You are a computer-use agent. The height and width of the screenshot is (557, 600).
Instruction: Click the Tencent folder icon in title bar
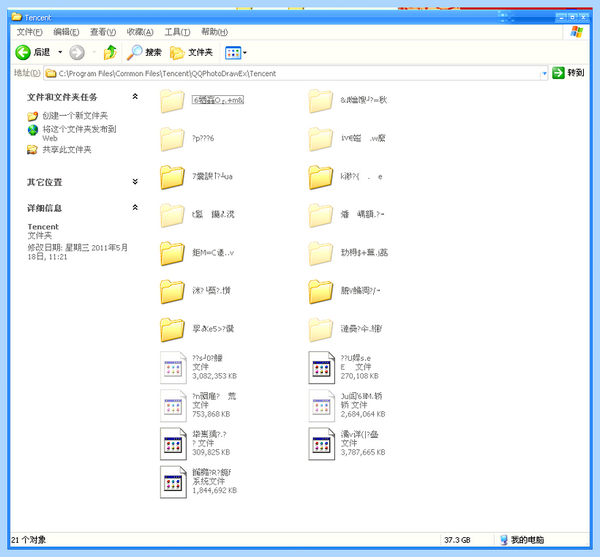[x=16, y=17]
